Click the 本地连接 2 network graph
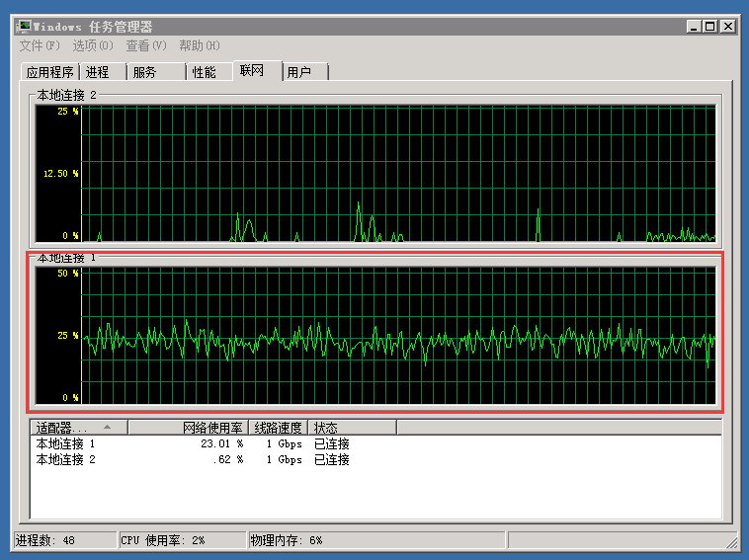This screenshot has height=560, width=749. [x=375, y=174]
